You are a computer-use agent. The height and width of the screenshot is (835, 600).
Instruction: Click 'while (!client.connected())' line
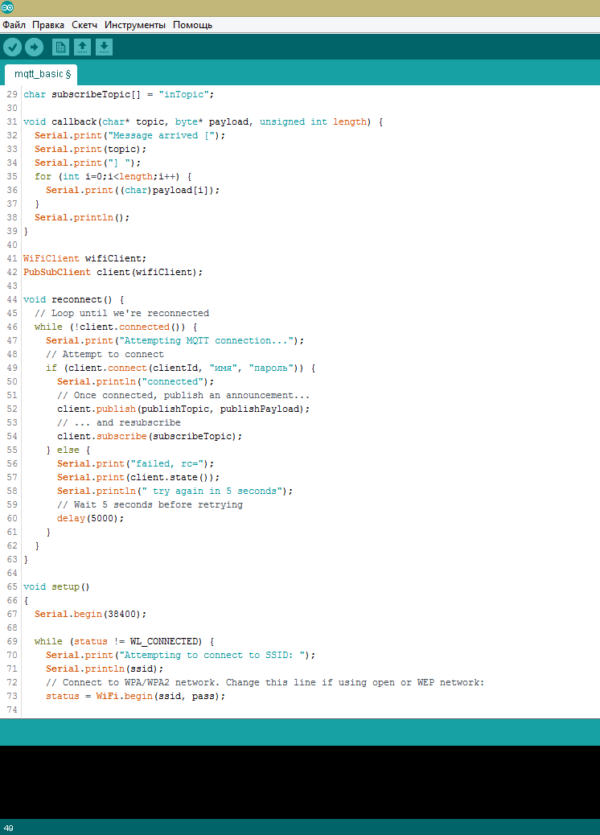point(116,327)
